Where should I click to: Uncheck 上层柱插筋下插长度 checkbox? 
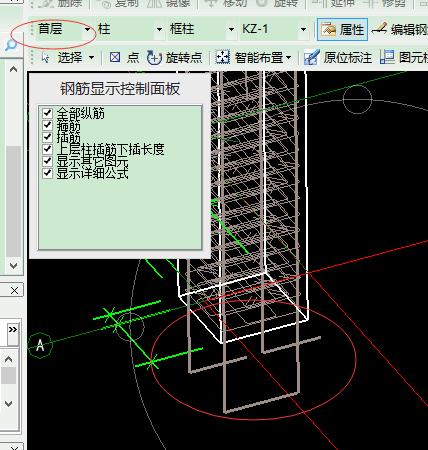click(x=47, y=149)
